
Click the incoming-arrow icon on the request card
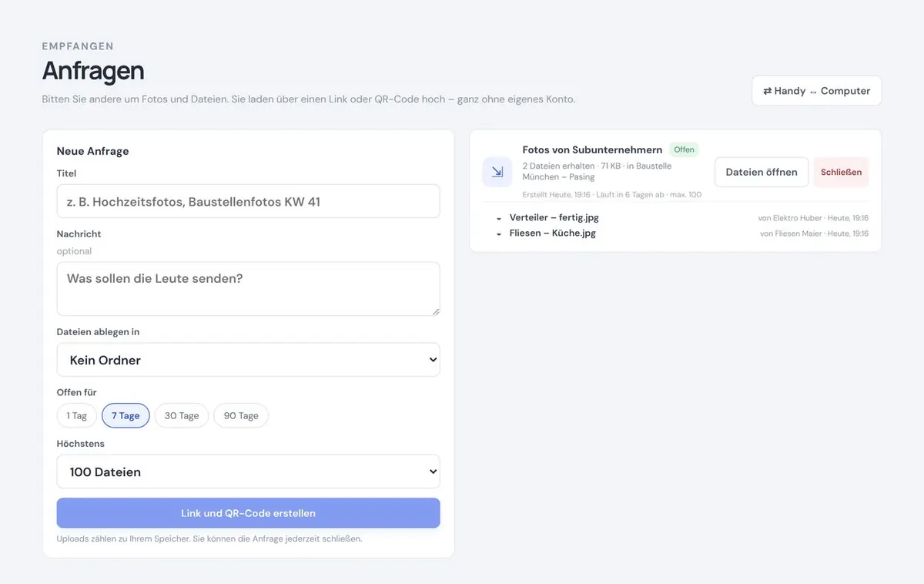click(497, 172)
